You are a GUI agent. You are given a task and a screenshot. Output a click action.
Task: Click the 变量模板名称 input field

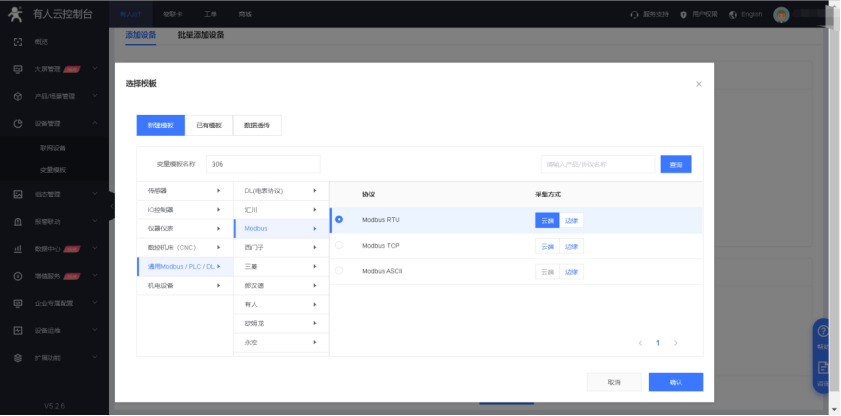point(263,164)
